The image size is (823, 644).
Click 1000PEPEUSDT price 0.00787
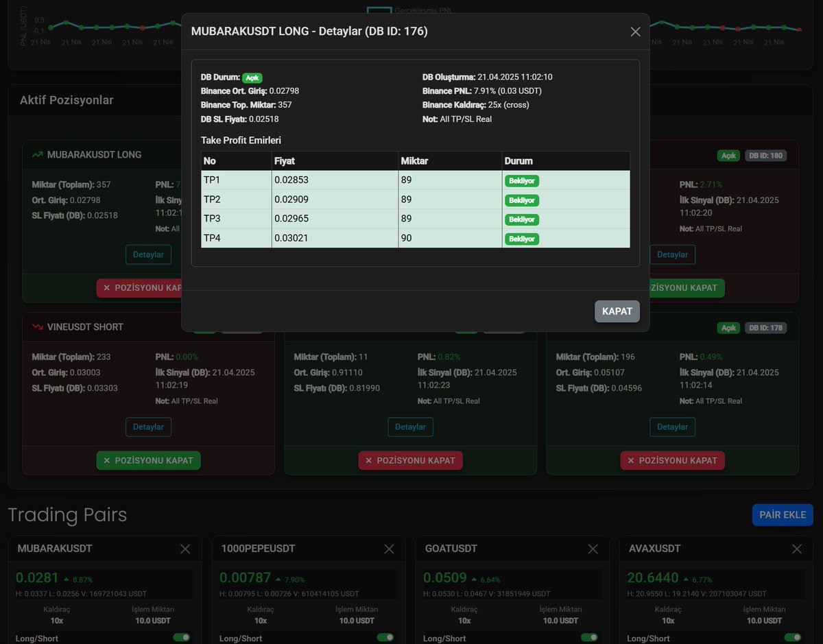coord(246,578)
